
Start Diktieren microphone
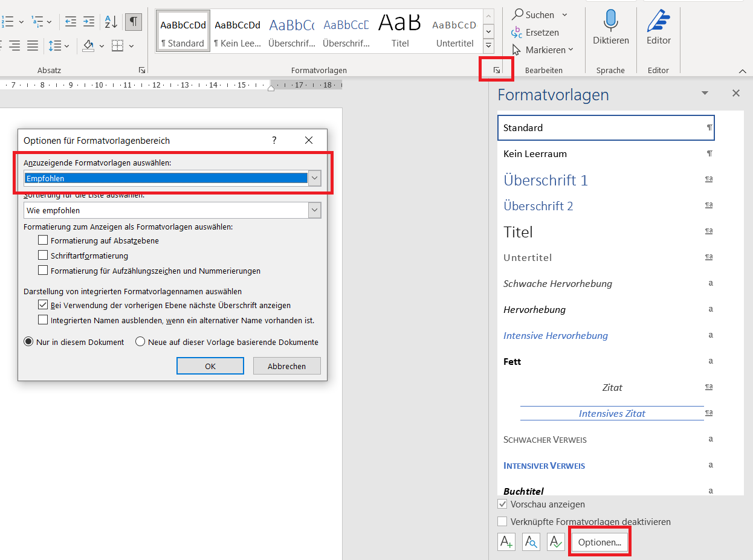click(610, 28)
